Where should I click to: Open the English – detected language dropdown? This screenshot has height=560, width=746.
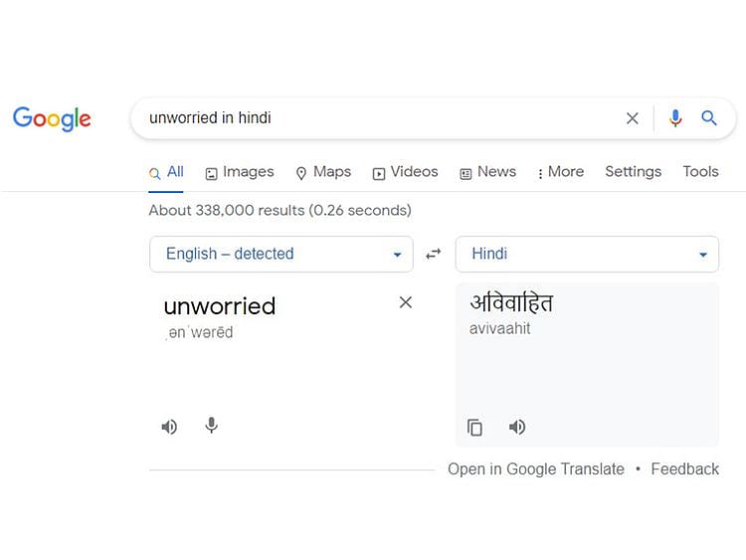coord(280,254)
